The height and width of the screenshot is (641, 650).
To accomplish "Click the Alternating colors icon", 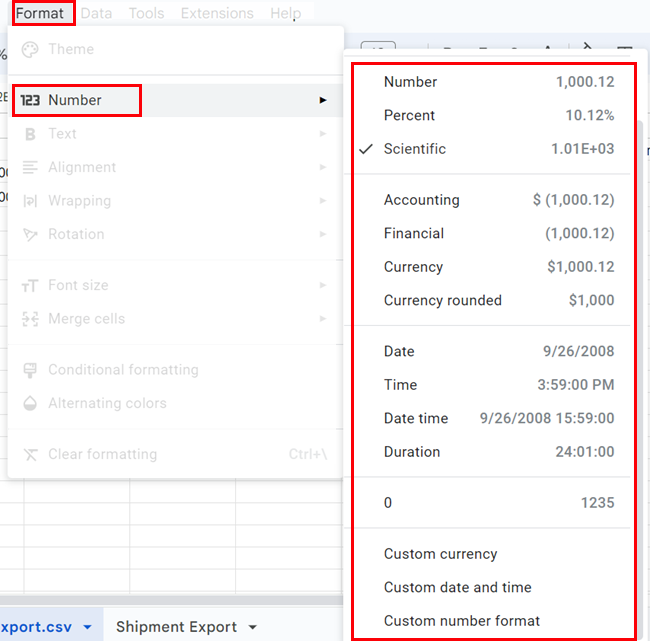I will pos(30,403).
